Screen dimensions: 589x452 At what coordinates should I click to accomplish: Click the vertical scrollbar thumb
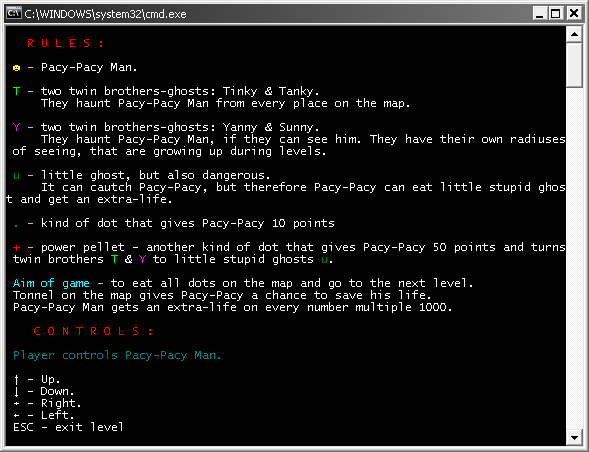coord(574,65)
